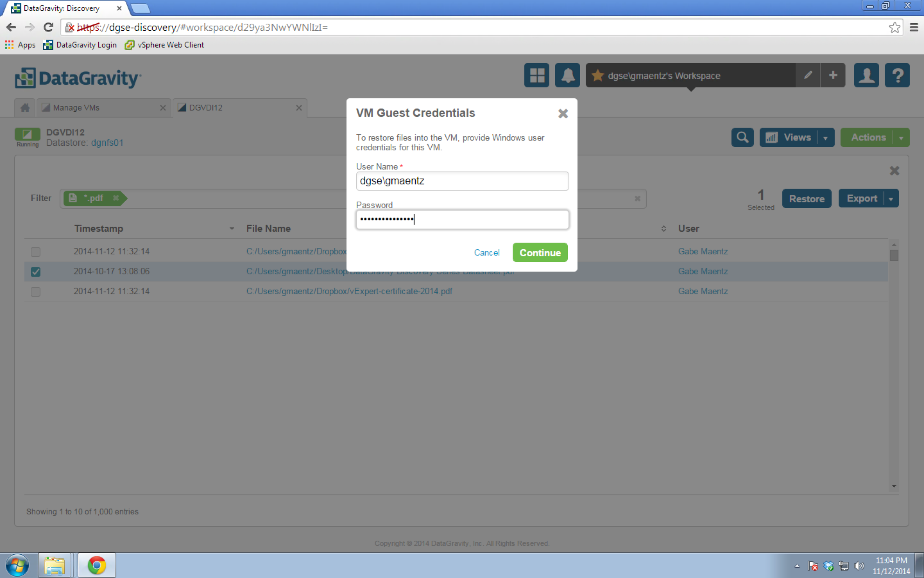
Task: Remove the *.pdf filter tag
Action: point(116,198)
